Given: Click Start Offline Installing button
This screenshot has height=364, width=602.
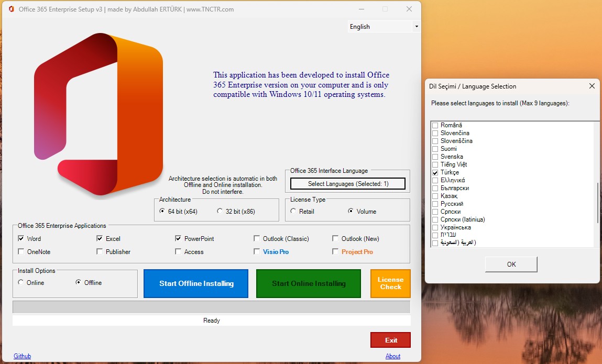Looking at the screenshot, I should [196, 283].
